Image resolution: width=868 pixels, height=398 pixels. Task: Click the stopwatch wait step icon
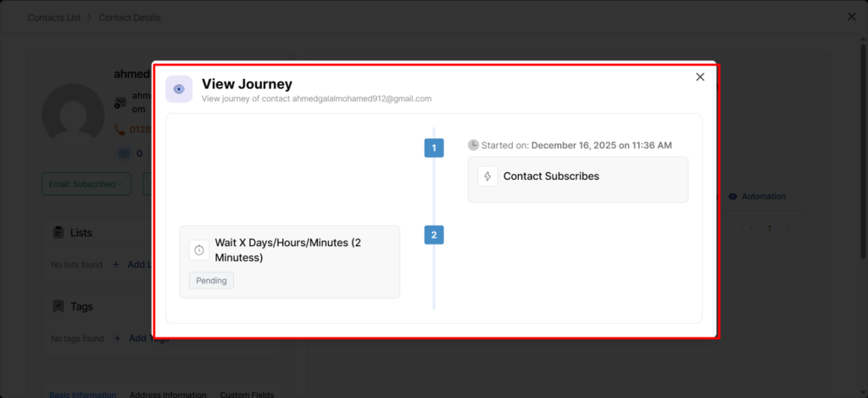click(x=199, y=249)
